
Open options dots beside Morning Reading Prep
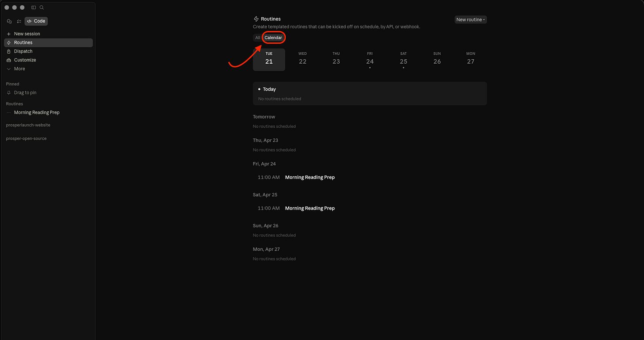[9, 113]
